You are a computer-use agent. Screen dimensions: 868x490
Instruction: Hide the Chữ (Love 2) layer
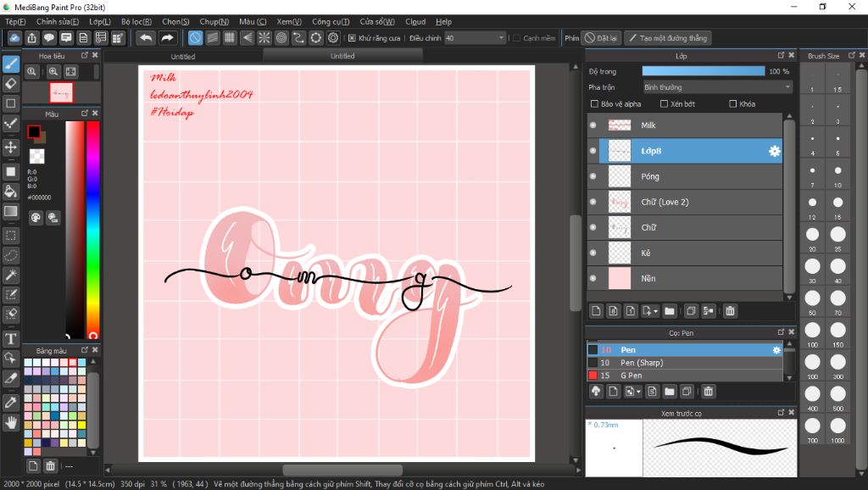[x=593, y=202]
